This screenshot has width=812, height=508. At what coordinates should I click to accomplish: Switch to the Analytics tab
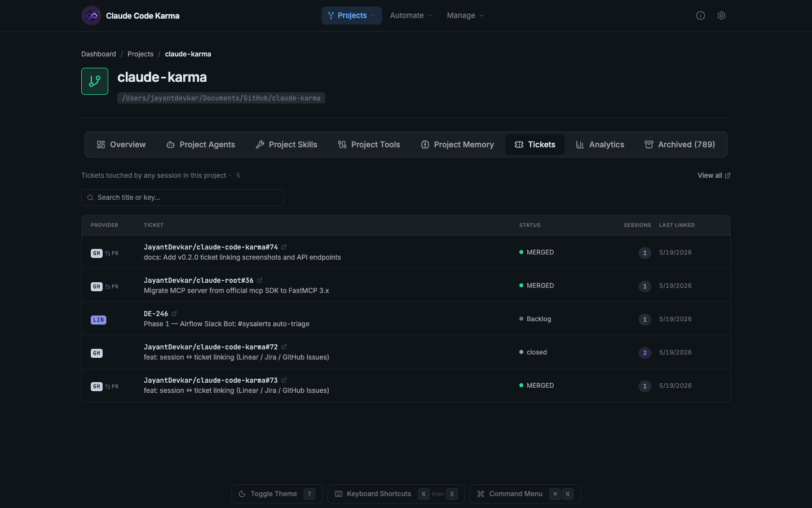coord(600,145)
